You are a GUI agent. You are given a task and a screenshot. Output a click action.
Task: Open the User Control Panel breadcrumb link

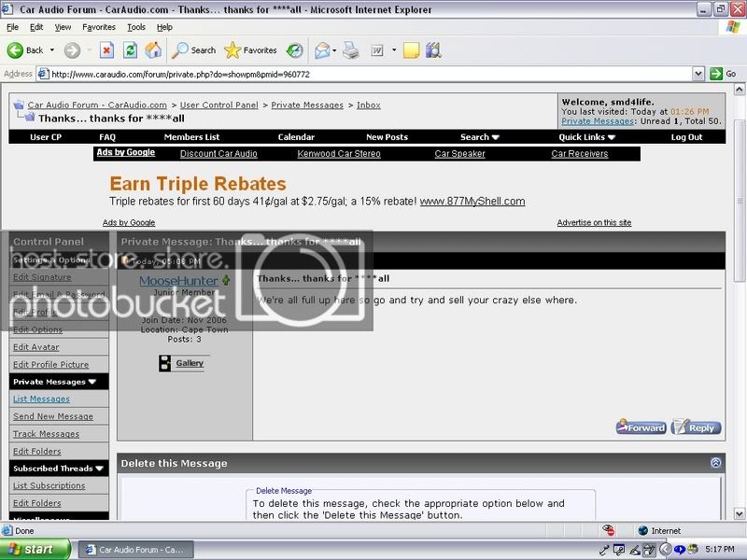(219, 105)
